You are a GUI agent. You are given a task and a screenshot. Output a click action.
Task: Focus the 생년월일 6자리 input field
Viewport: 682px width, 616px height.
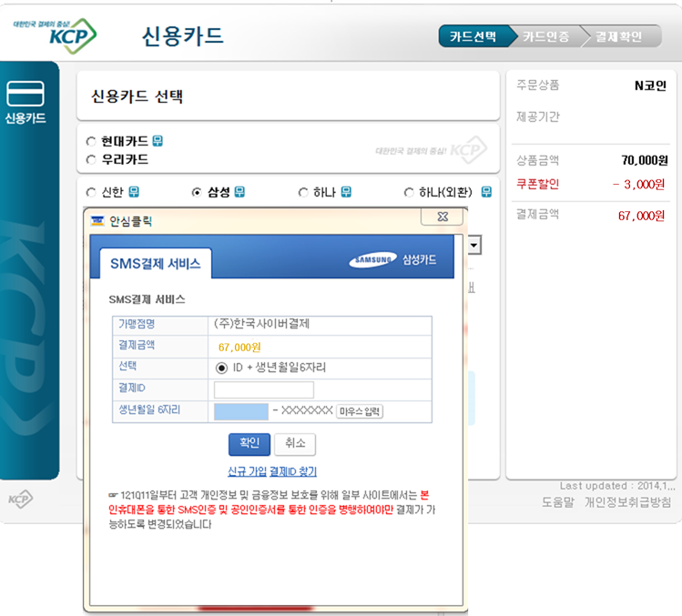pos(241,411)
